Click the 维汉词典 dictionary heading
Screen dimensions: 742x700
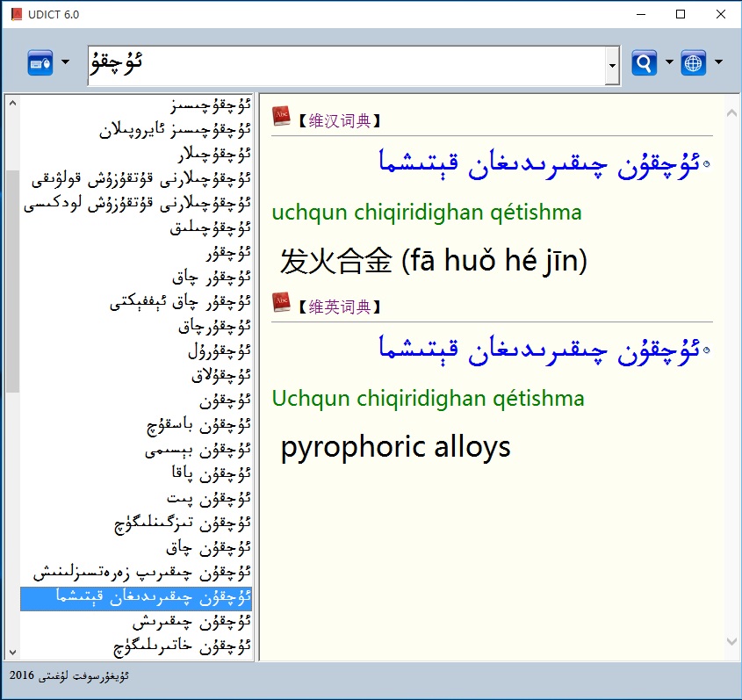339,121
